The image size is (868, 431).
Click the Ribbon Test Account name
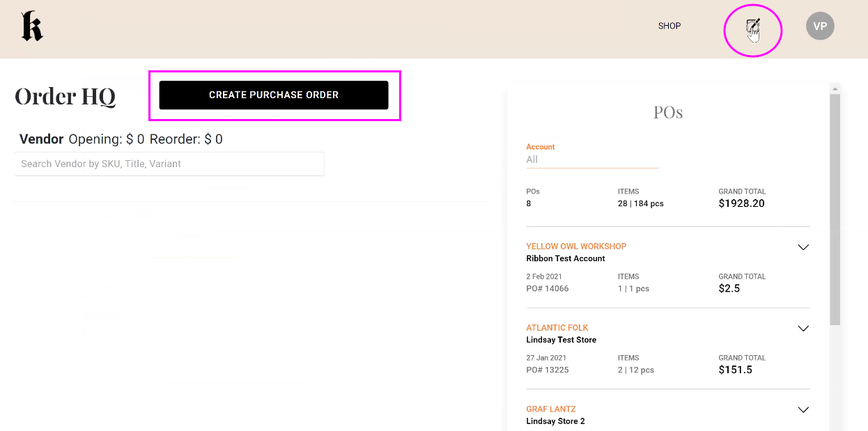point(565,258)
